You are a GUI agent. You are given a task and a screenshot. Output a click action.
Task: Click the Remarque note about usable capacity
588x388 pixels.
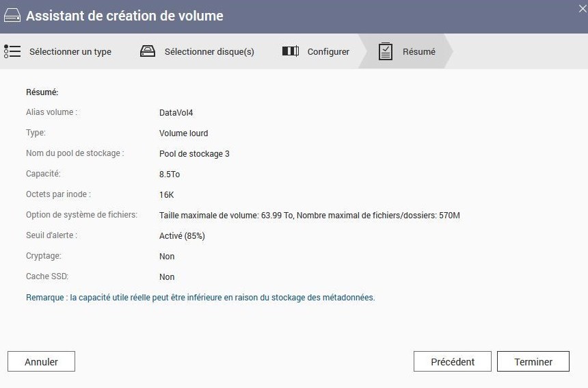[x=200, y=298]
